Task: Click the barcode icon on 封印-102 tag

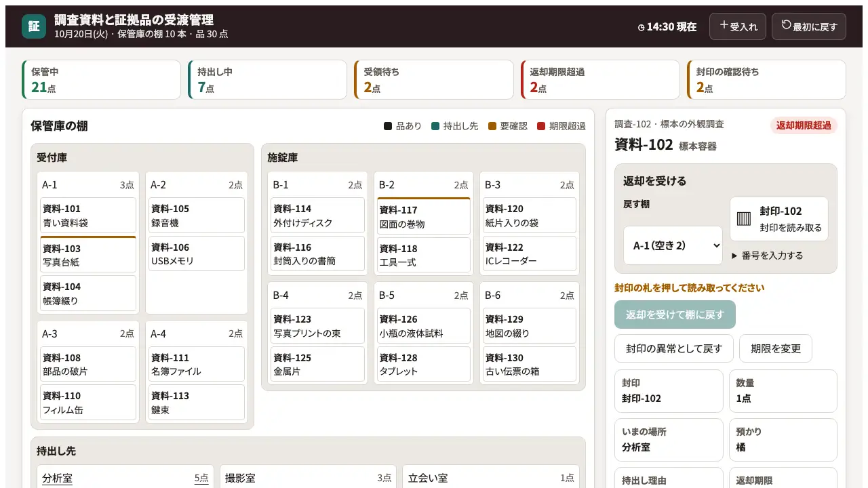Action: click(745, 219)
